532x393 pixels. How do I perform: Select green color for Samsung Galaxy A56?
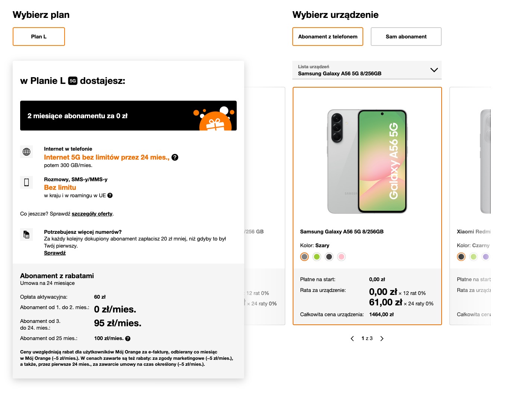point(317,257)
